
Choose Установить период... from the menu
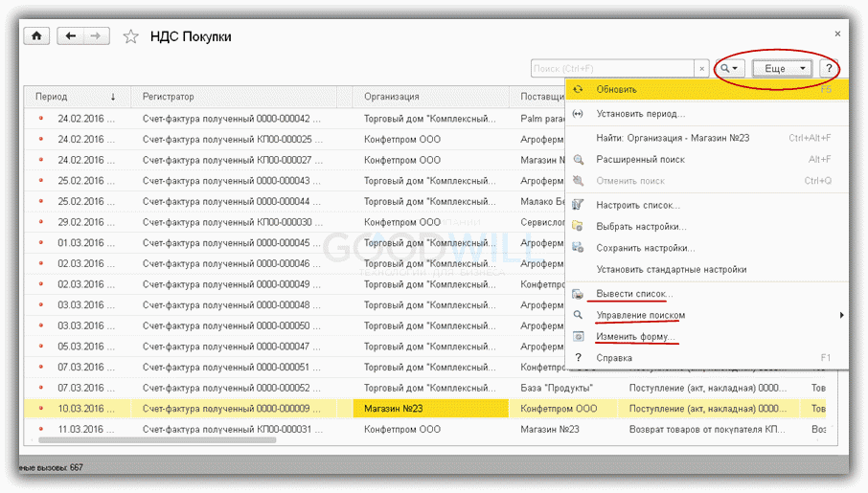(x=634, y=114)
